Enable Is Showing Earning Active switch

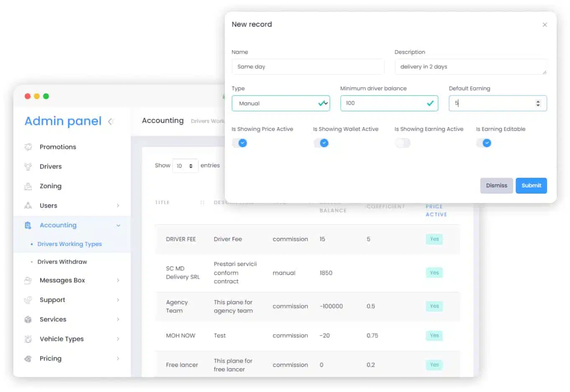[402, 143]
